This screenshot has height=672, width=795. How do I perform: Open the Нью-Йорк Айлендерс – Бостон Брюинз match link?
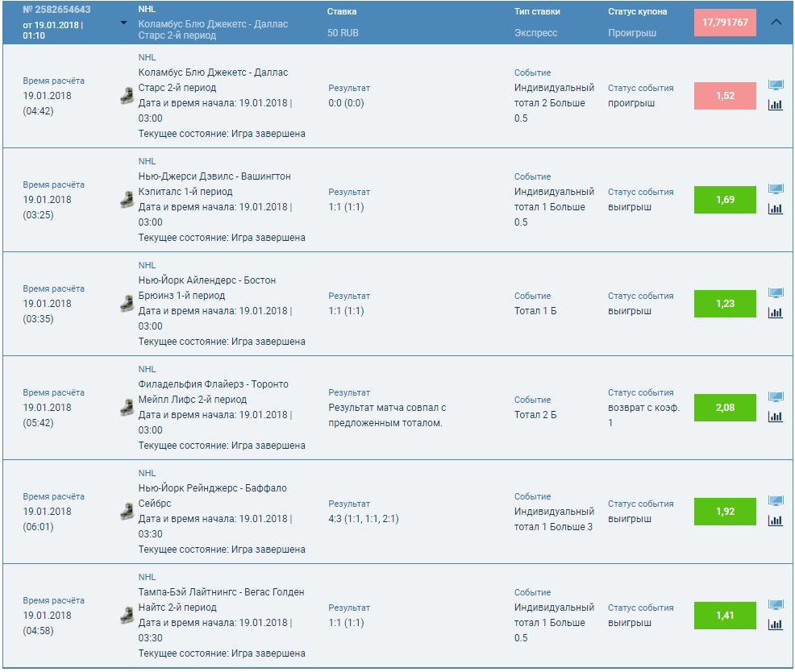[x=207, y=288]
